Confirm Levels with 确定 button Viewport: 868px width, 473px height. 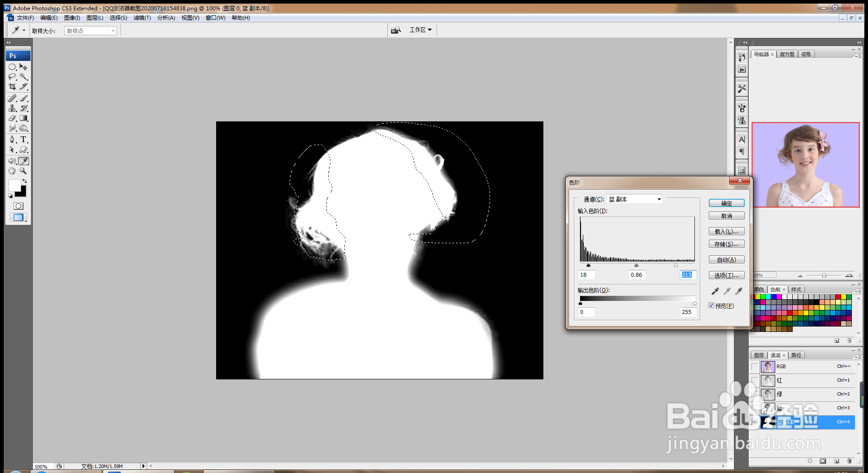coord(727,203)
